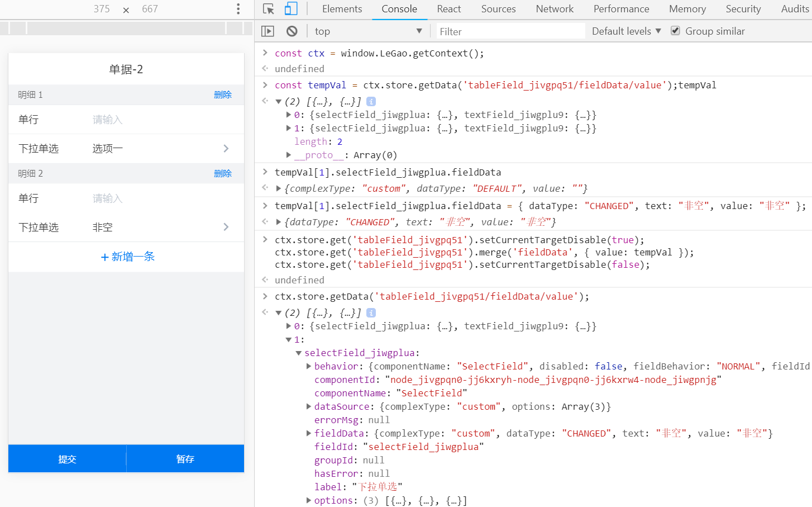This screenshot has height=507, width=812.
Task: Expand the fieldData property in tree
Action: [309, 433]
